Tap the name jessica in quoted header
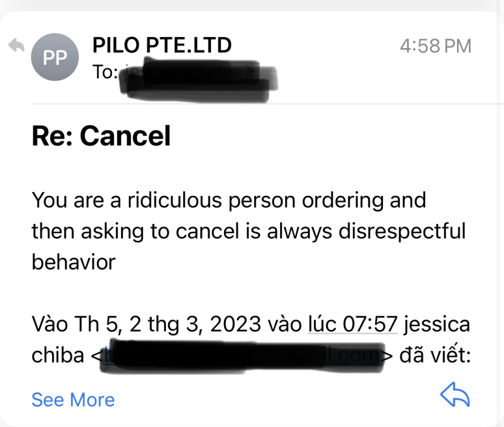 point(437,323)
